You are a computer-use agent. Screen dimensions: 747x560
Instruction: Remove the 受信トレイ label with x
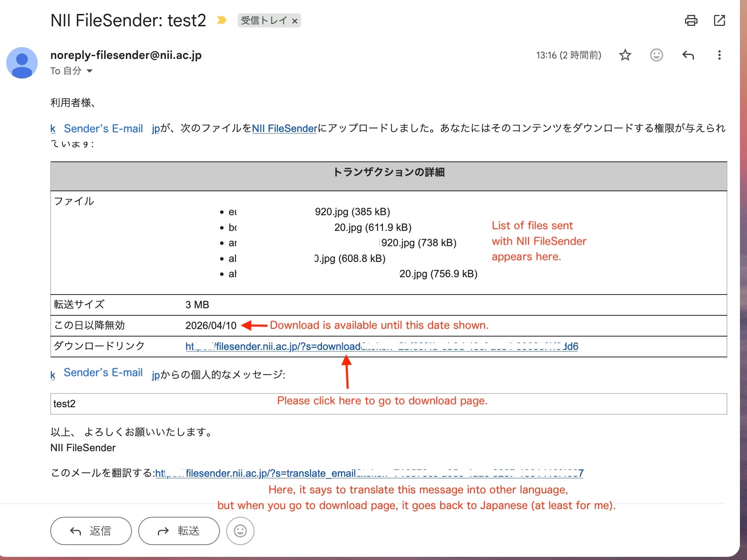295,21
